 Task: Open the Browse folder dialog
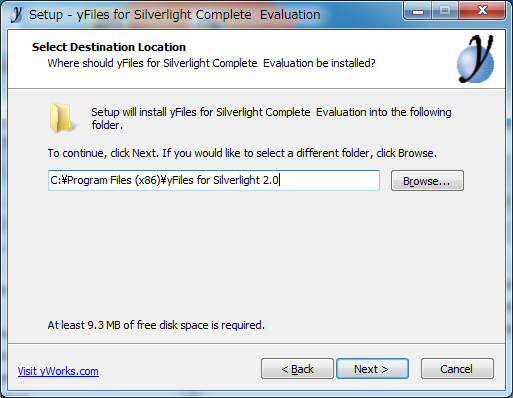click(x=427, y=181)
